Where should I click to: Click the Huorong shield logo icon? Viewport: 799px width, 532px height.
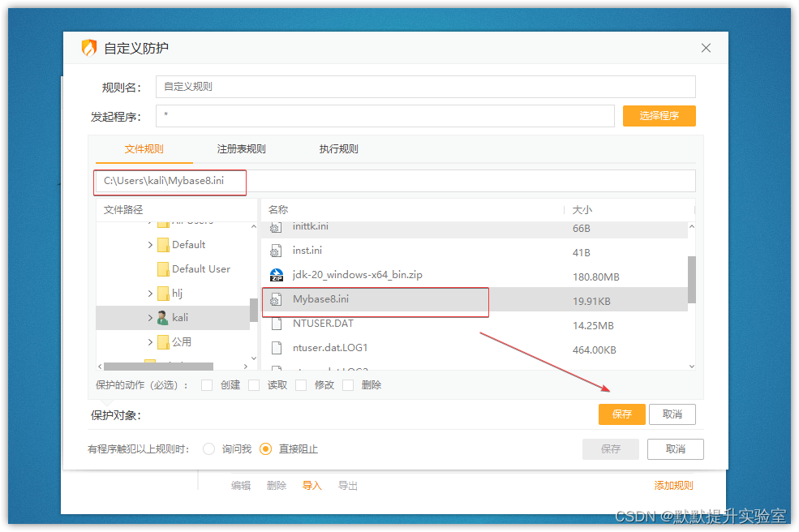pyautogui.click(x=89, y=48)
